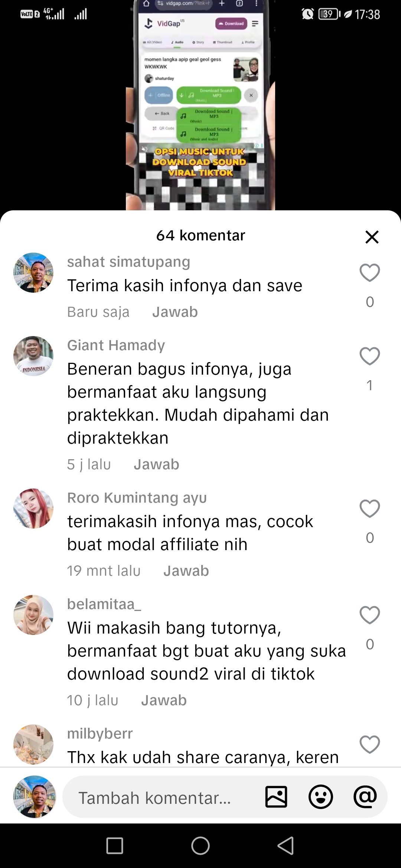Image resolution: width=401 pixels, height=868 pixels.
Task: Tap heart icon on milbyberr's comment
Action: (369, 744)
